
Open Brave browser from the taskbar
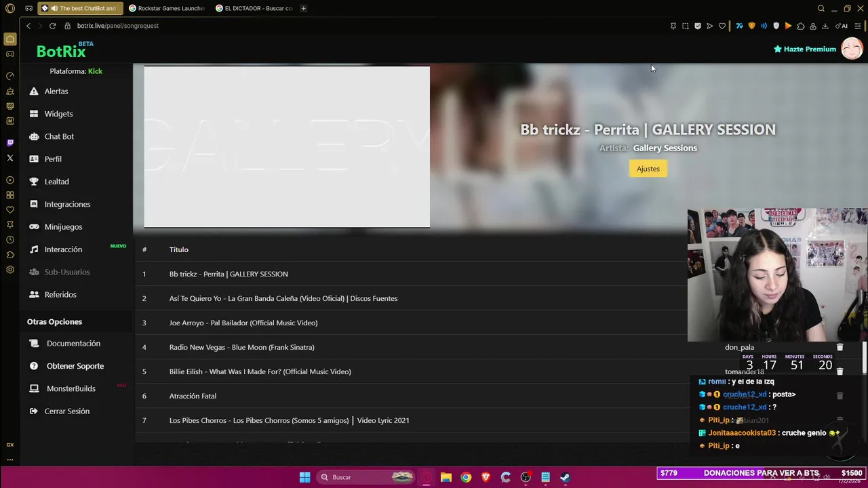[x=486, y=477]
